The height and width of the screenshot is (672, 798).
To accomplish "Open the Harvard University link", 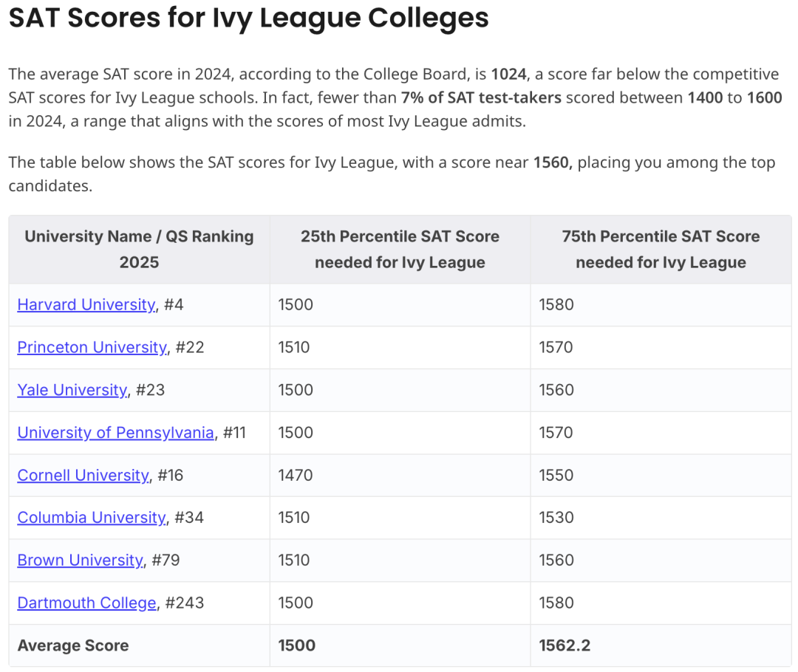I will coord(86,304).
